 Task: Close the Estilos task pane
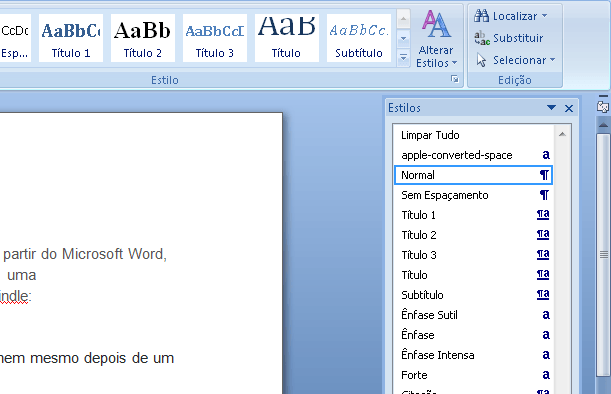569,108
